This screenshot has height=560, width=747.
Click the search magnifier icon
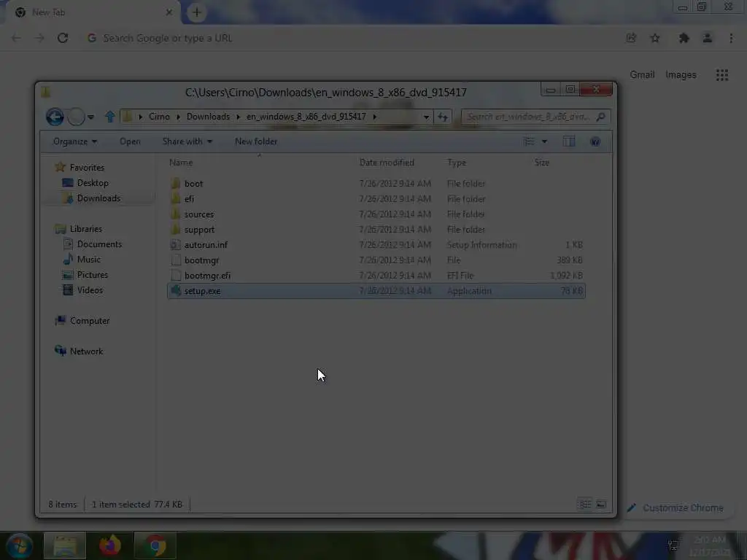pos(601,117)
